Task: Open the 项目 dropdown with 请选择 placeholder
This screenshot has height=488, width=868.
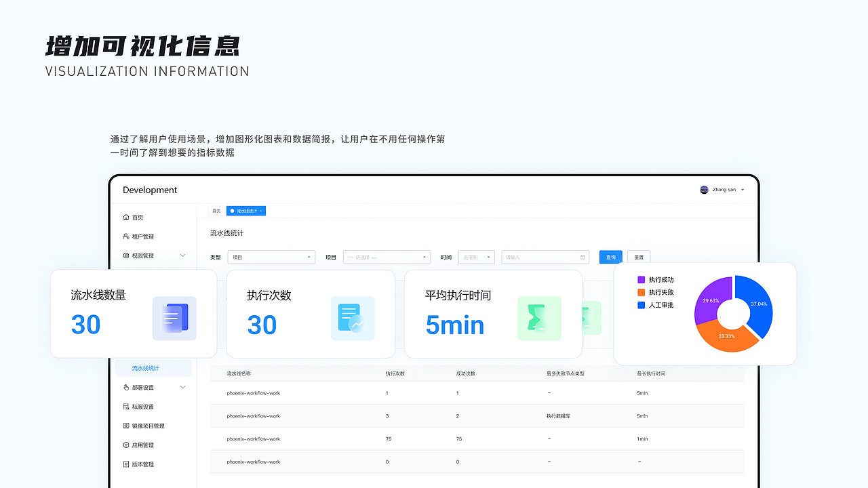Action: coord(387,258)
